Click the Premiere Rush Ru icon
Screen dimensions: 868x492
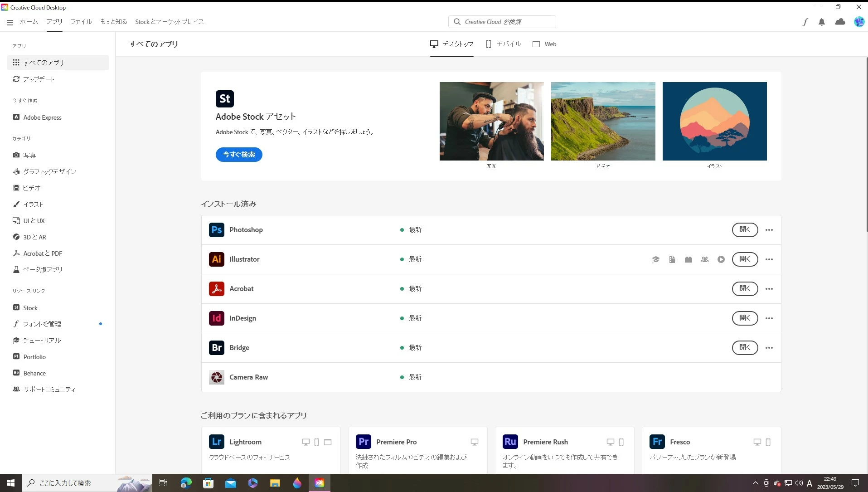pos(510,442)
